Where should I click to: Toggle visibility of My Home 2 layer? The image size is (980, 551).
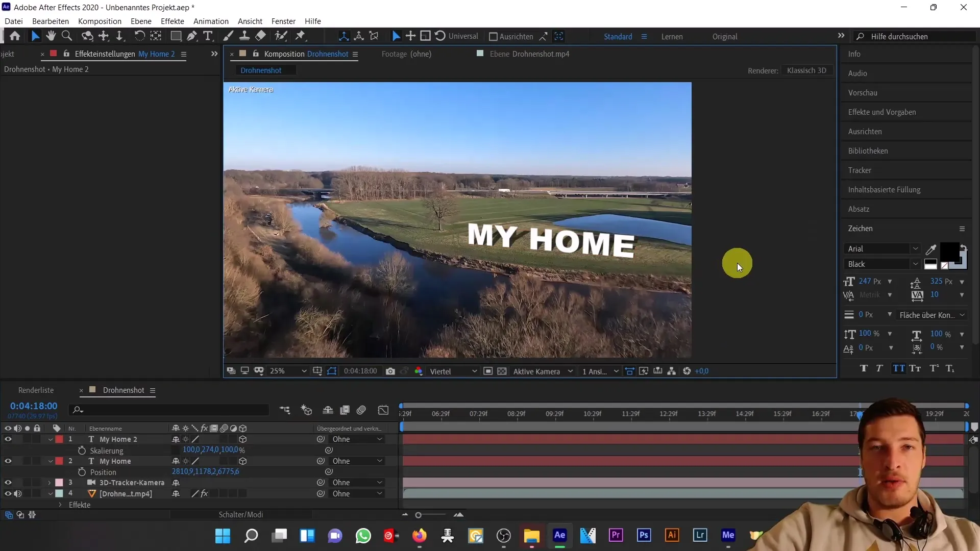(x=8, y=439)
